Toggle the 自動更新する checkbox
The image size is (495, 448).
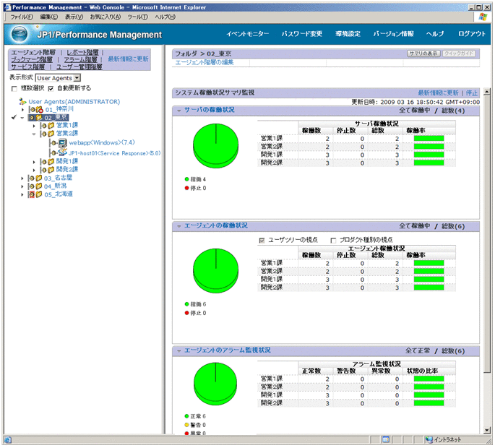(x=51, y=88)
